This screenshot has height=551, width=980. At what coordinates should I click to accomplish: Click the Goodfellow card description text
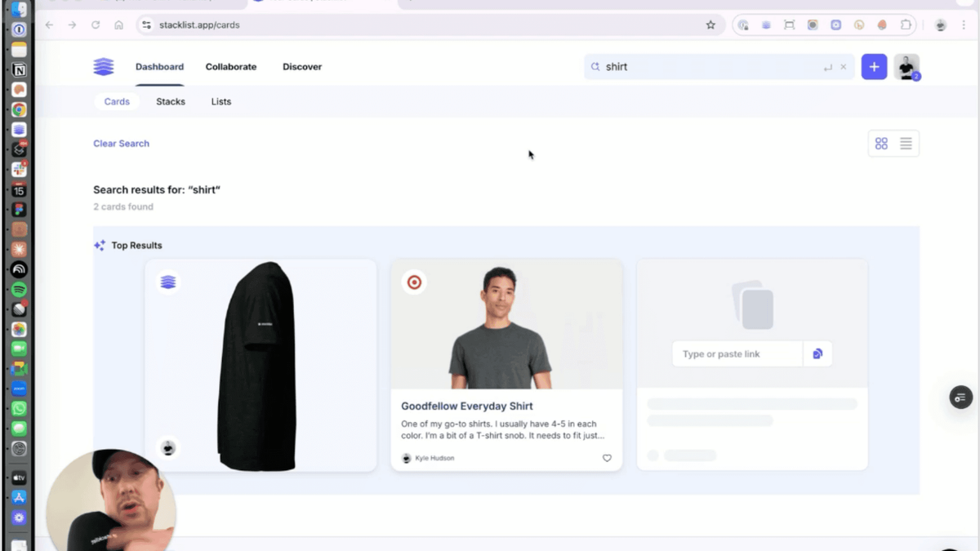[x=503, y=429]
